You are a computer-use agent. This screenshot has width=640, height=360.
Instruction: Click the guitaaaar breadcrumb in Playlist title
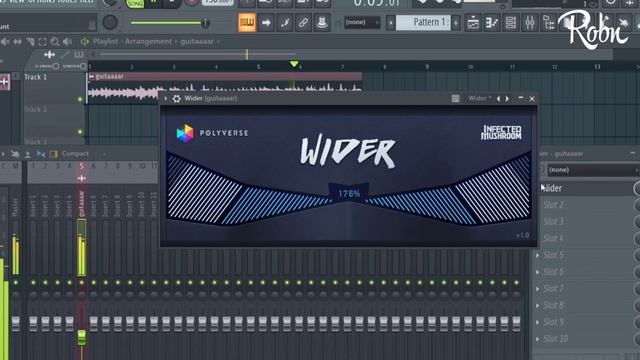click(197, 41)
